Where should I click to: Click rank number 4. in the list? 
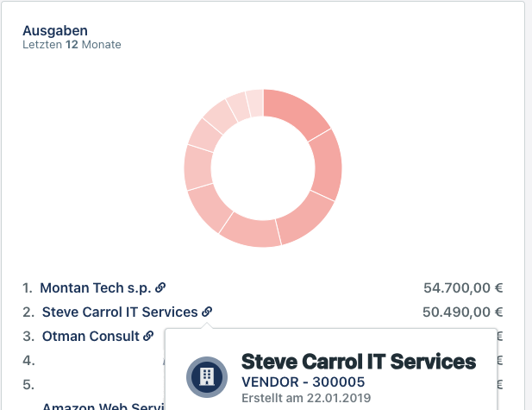(x=28, y=360)
